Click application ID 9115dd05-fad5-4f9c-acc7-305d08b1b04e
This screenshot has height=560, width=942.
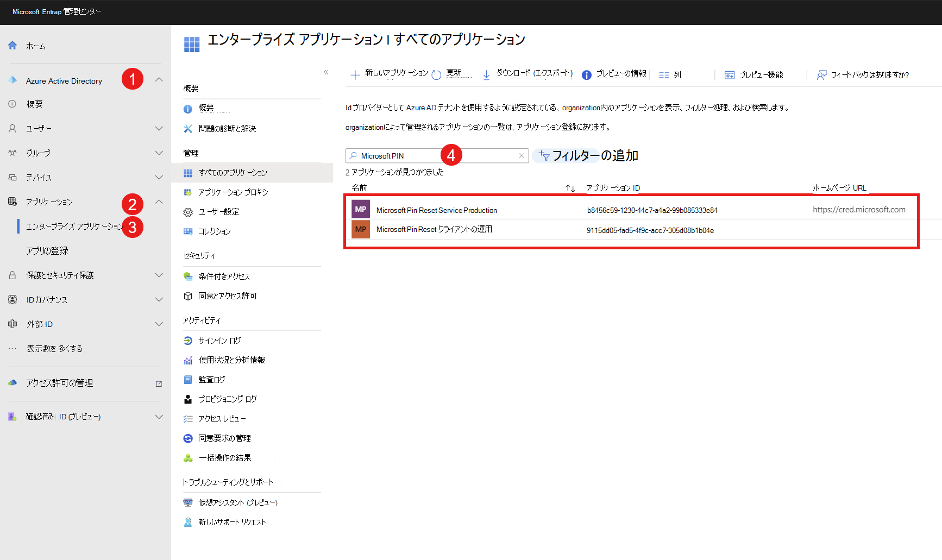click(x=650, y=230)
